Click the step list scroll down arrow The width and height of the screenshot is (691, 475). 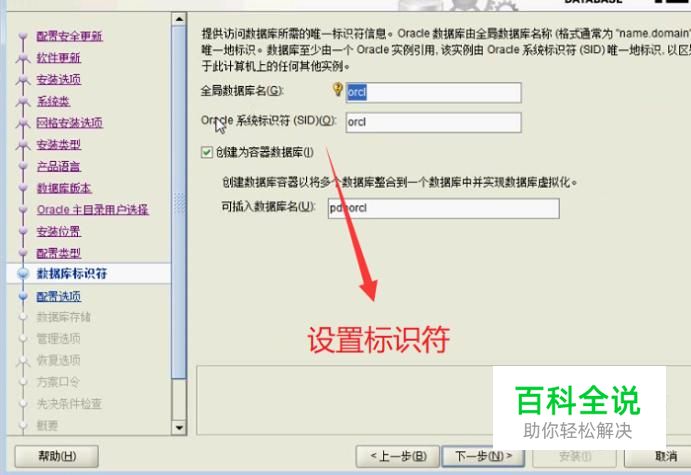179,427
